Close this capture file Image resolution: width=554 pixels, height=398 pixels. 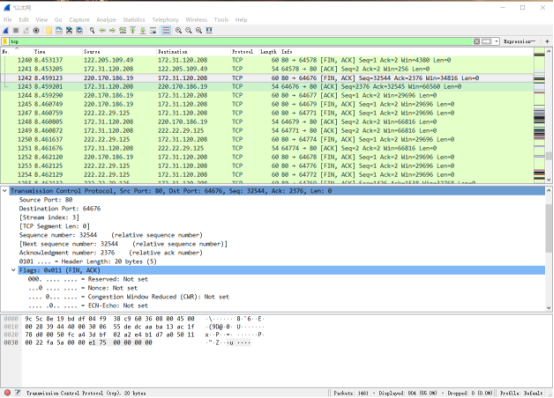tap(69, 31)
